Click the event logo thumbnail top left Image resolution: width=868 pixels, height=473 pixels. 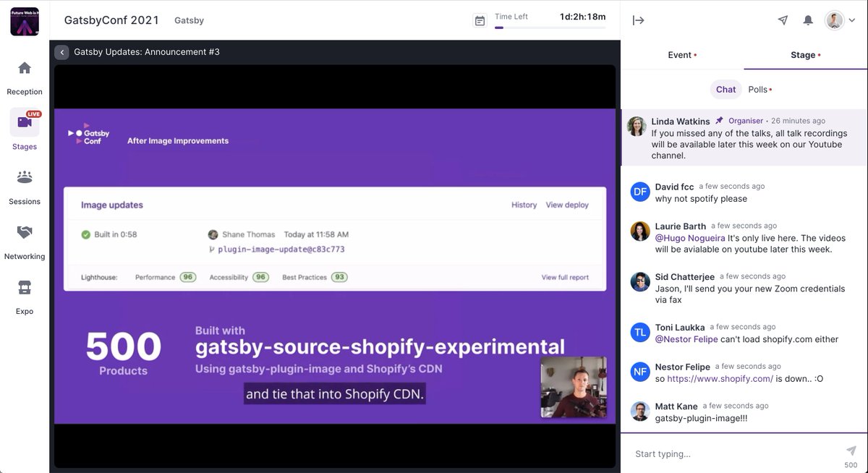tap(25, 21)
